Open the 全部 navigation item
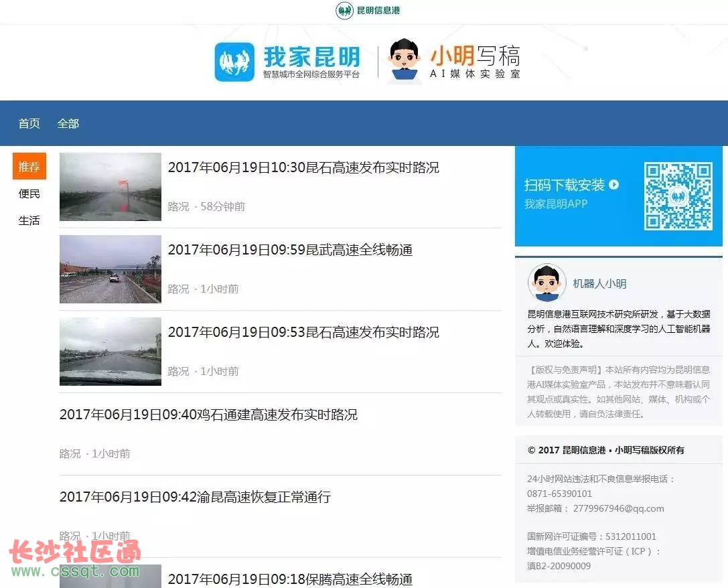The height and width of the screenshot is (588, 728). [x=68, y=123]
